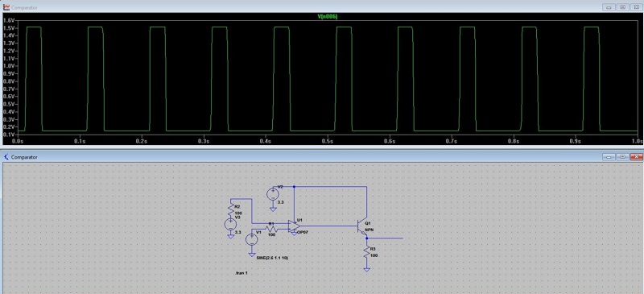Select the V3 voltage source symbol

(x=230, y=225)
